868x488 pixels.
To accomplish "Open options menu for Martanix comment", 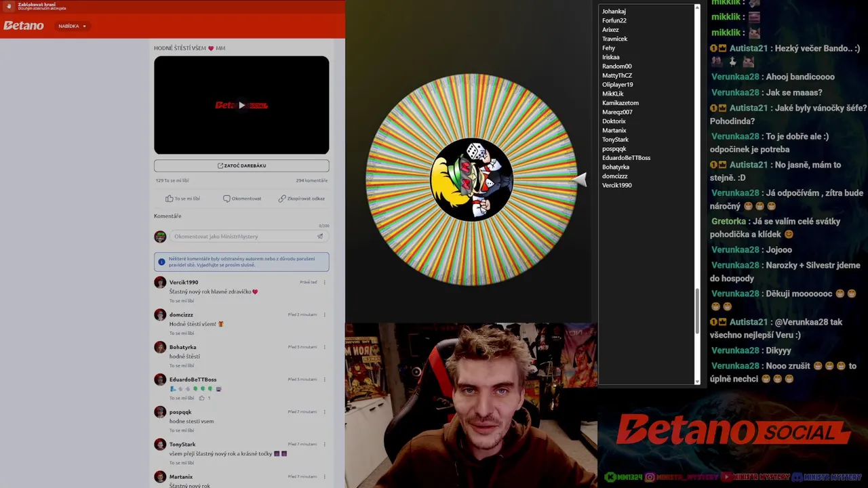I will 324,476.
